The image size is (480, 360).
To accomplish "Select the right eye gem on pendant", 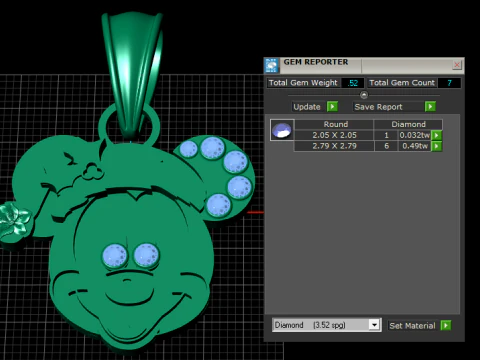I will 146,255.
